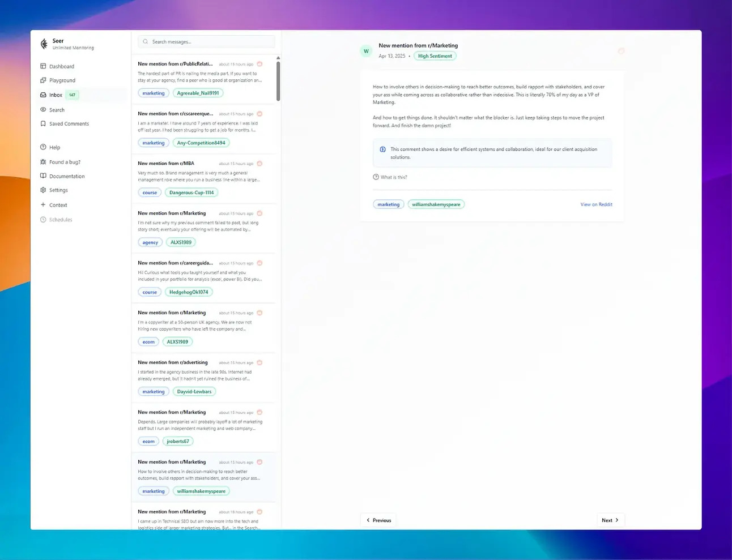Screen dimensions: 732x560
Task: Click the High Sentiment badge
Action: tap(435, 56)
